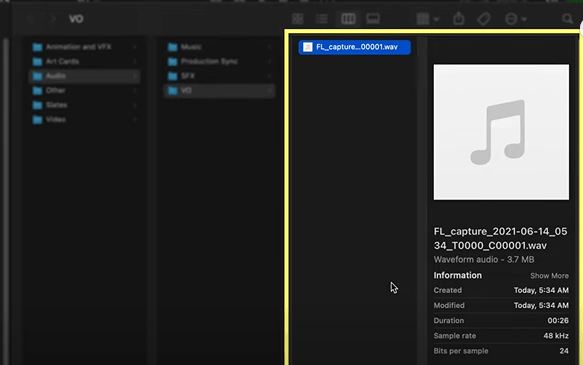
Task: Select the SFX folder
Action: point(219,76)
